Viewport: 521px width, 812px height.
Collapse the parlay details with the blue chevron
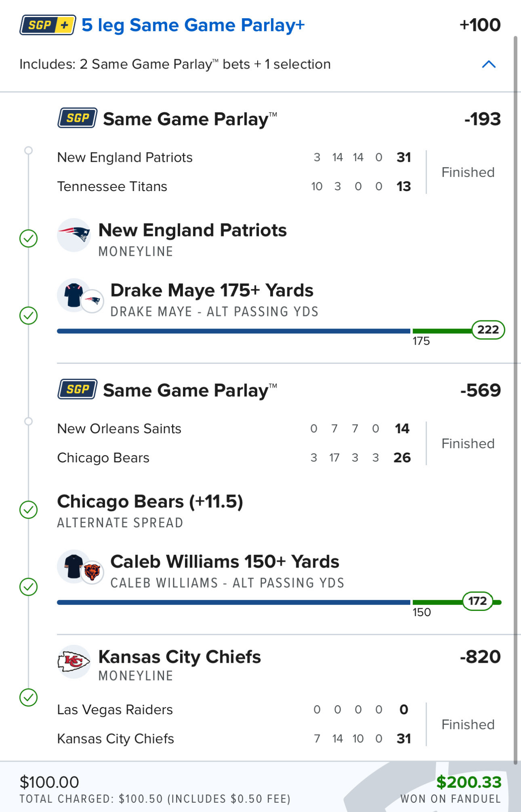click(x=489, y=64)
